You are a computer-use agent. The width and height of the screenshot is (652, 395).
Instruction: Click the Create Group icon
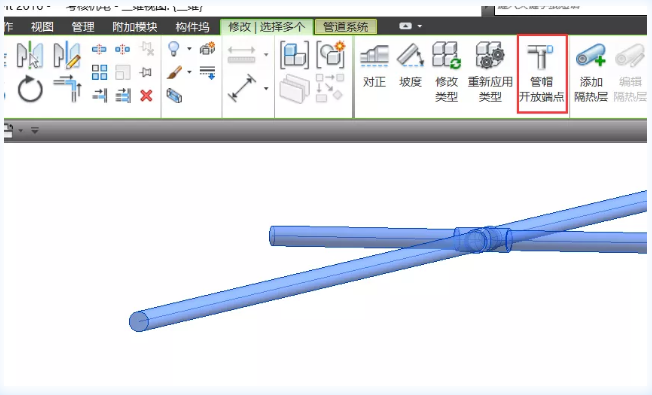click(331, 54)
